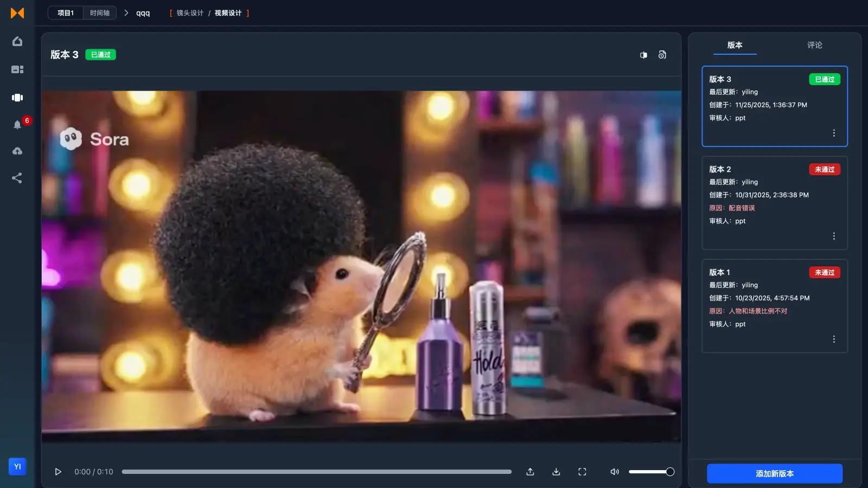868x488 pixels.
Task: Click the 添加新版本 button
Action: (775, 473)
